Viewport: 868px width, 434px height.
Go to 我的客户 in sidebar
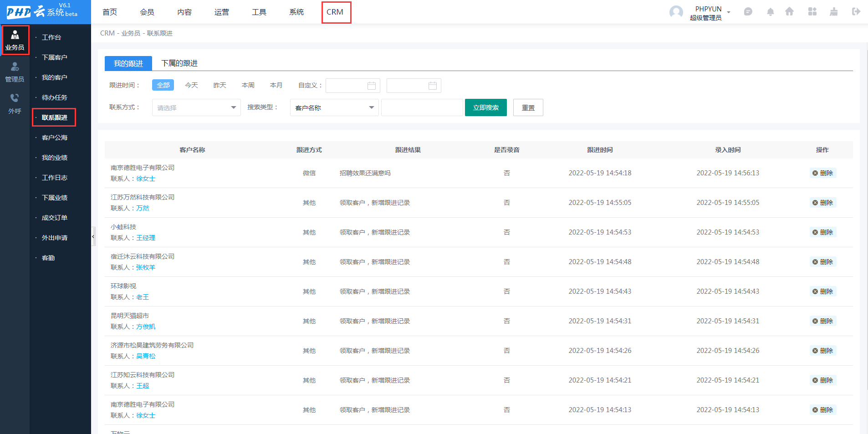point(54,77)
